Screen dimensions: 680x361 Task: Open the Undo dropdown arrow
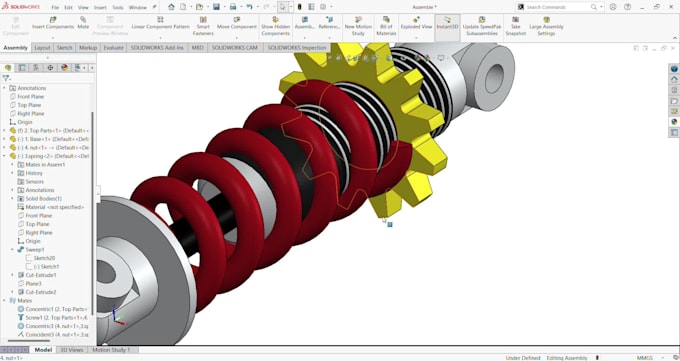tap(258, 7)
